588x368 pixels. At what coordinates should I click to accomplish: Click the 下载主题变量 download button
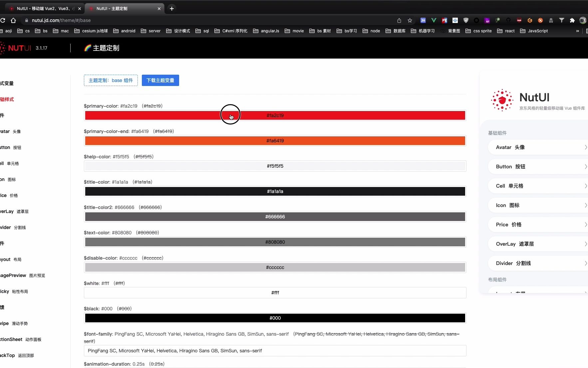pos(160,80)
